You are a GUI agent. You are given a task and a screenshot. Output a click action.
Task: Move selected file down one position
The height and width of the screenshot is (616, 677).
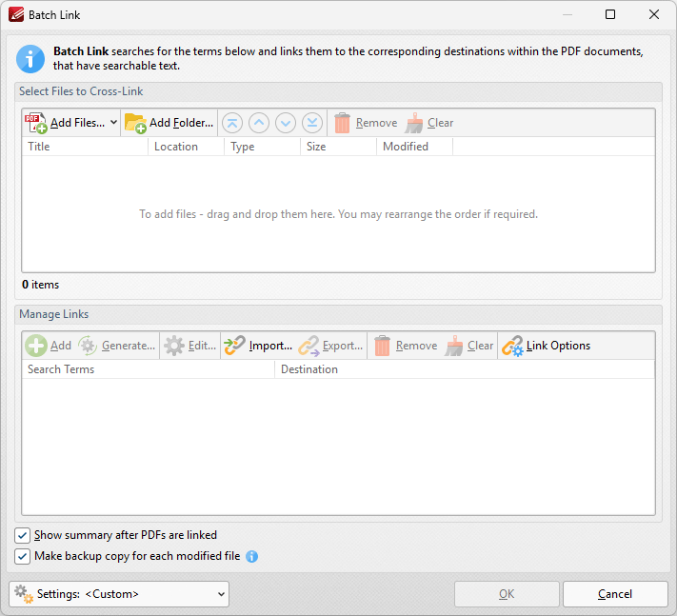(x=286, y=123)
